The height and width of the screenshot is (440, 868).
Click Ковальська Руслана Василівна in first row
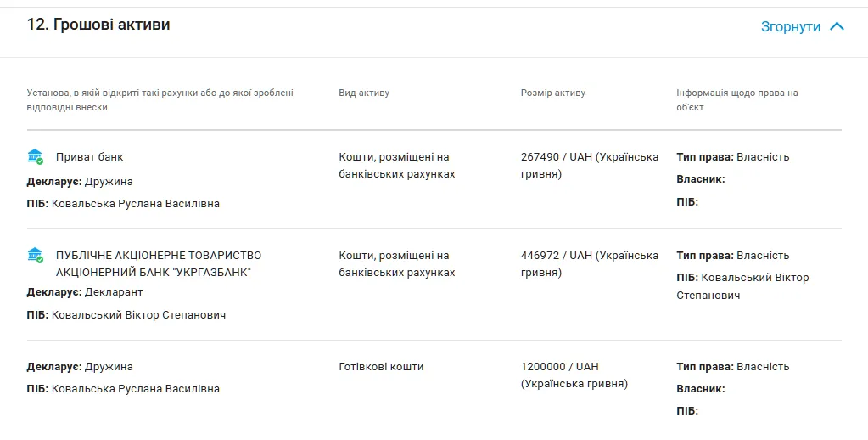136,203
